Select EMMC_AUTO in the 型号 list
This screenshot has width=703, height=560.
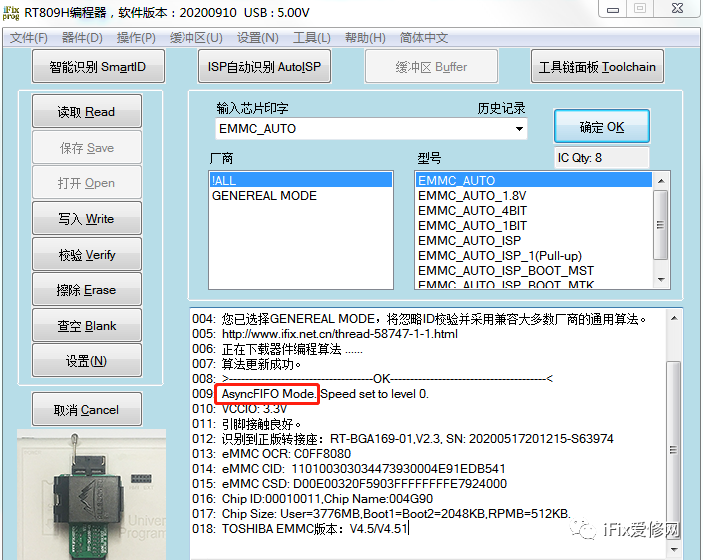click(534, 180)
